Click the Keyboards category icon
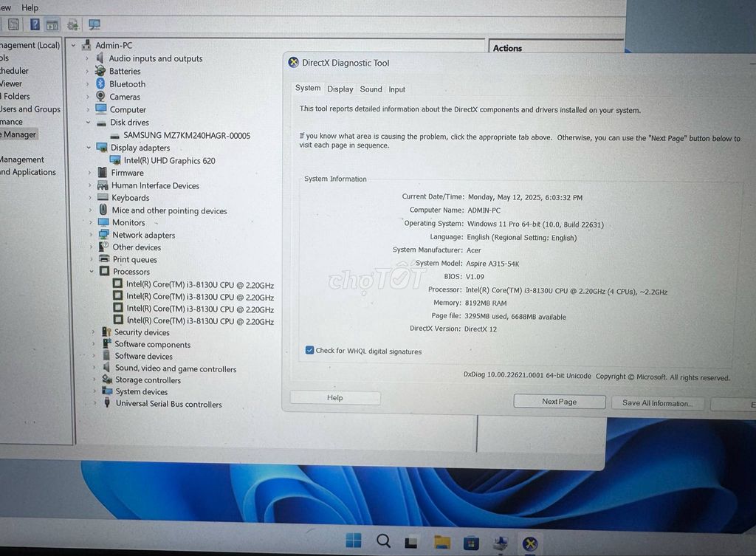This screenshot has height=556, width=756. (x=103, y=197)
